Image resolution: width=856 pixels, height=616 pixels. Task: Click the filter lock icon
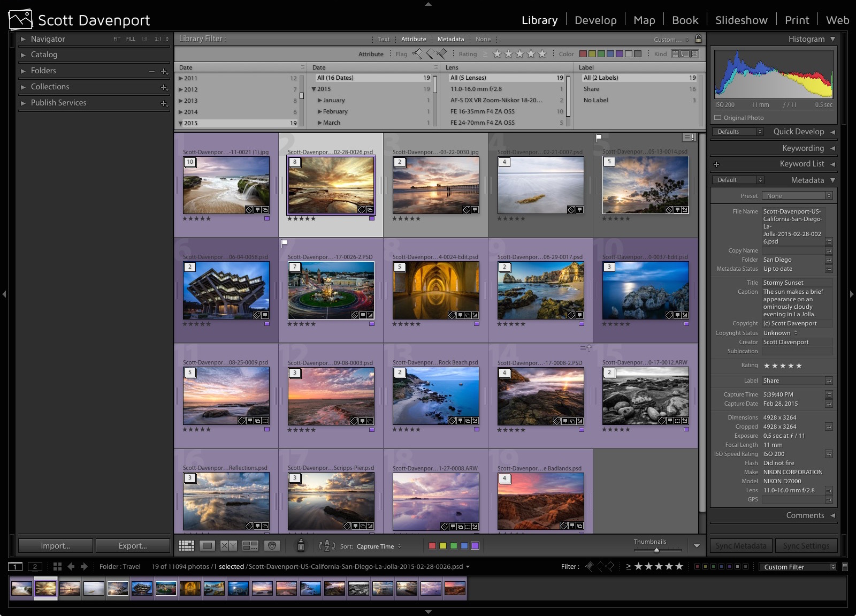(x=698, y=39)
